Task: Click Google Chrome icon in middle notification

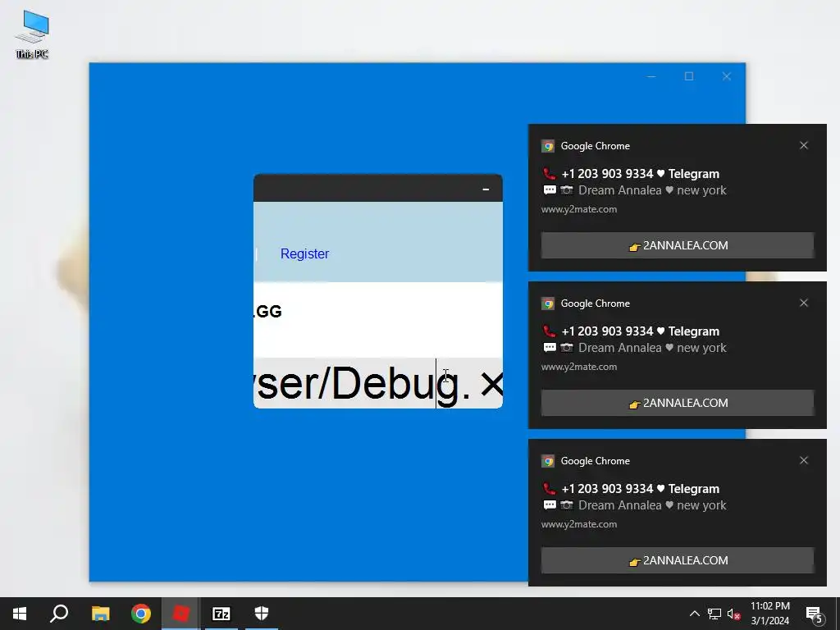Action: 547,304
